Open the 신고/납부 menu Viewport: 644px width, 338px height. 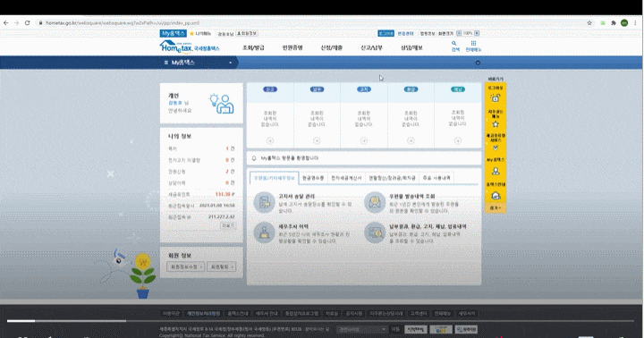click(371, 48)
